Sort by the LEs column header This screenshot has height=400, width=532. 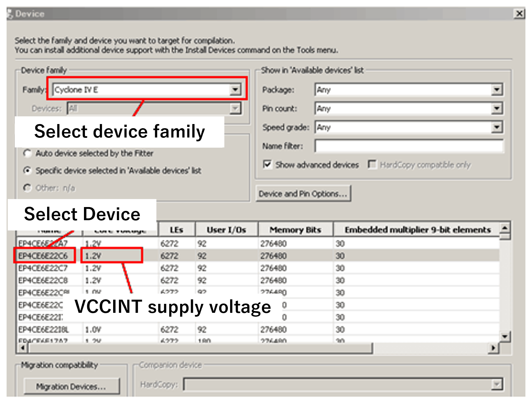click(176, 230)
